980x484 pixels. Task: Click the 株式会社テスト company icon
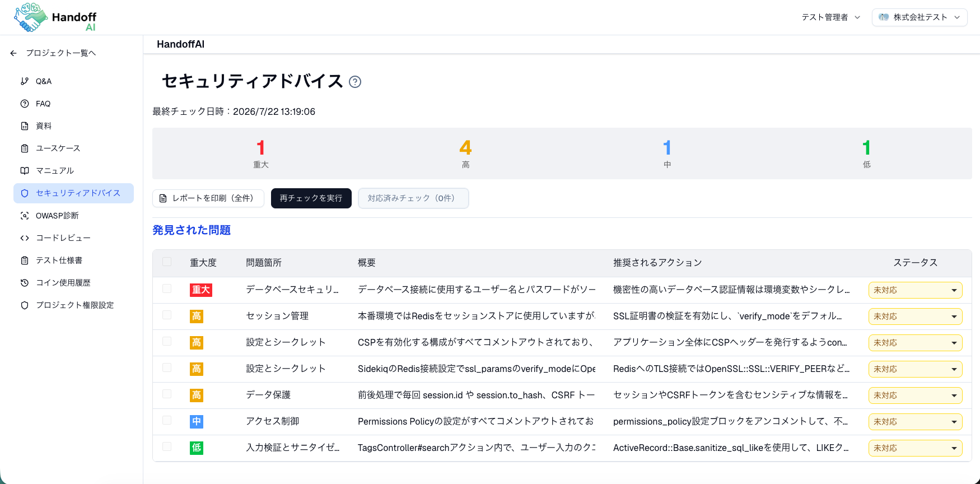pos(884,17)
